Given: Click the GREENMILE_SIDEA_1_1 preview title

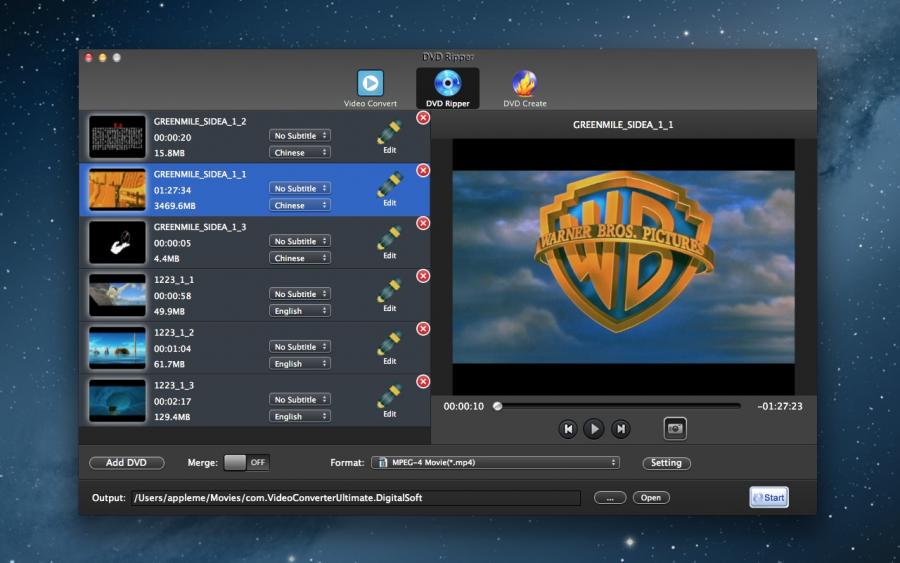Looking at the screenshot, I should tap(623, 125).
